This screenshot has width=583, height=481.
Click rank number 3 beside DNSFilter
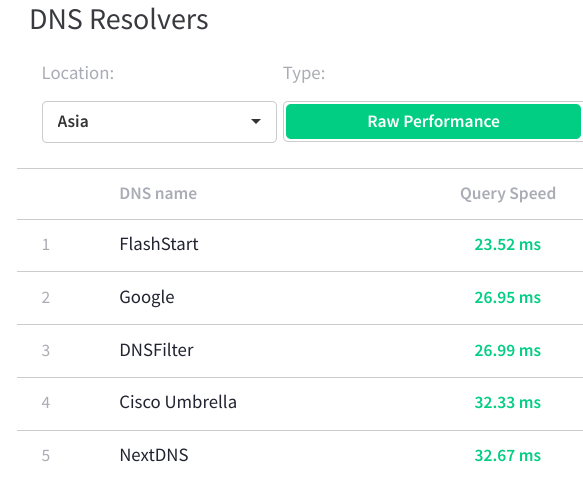pos(46,351)
